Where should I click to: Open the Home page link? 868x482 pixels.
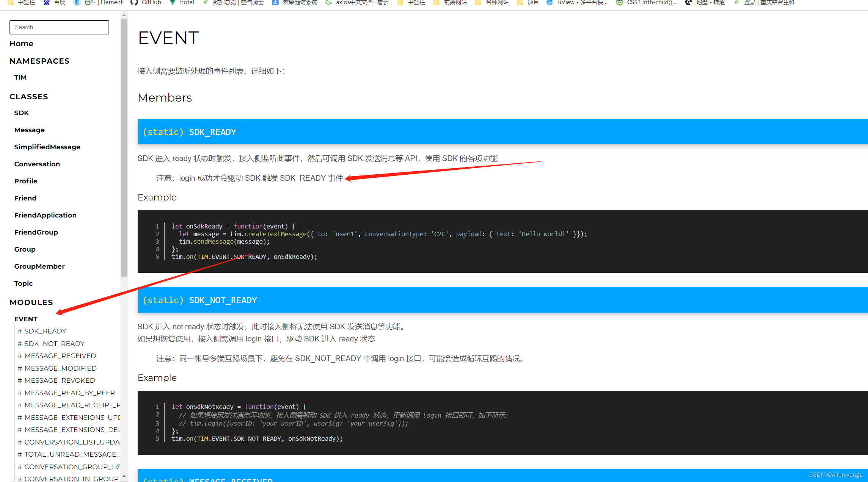click(x=21, y=44)
